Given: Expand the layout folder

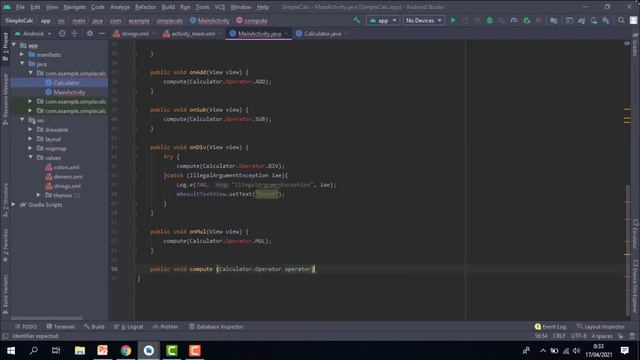Looking at the screenshot, I should point(30,139).
